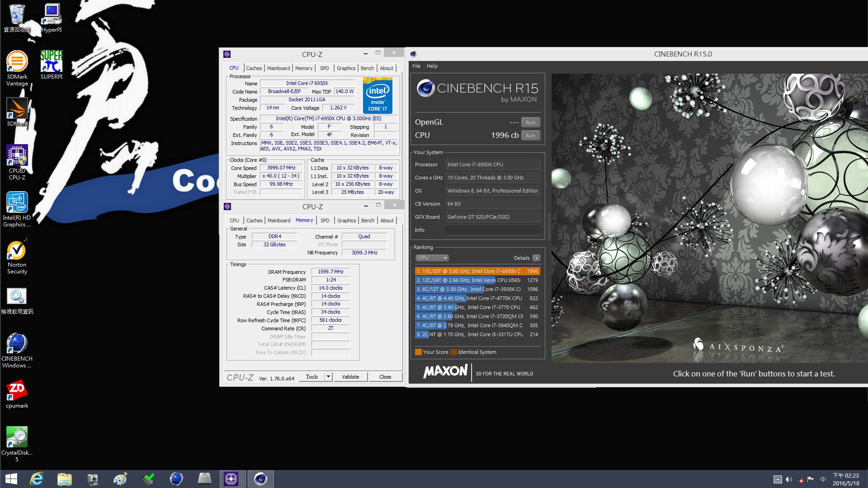Click the DRAM Frequency value 1599.7 MHz
Viewport: 868px width, 488px height.
coord(330,272)
